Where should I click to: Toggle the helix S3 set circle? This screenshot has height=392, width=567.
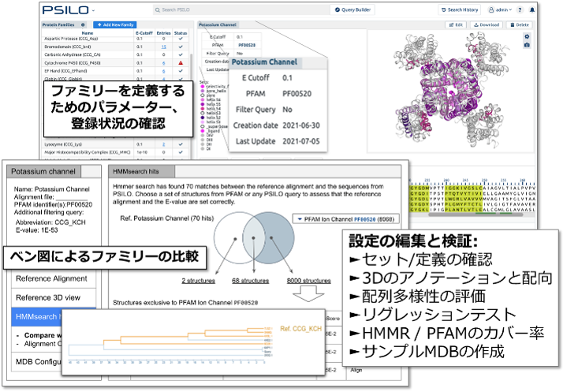[202, 114]
